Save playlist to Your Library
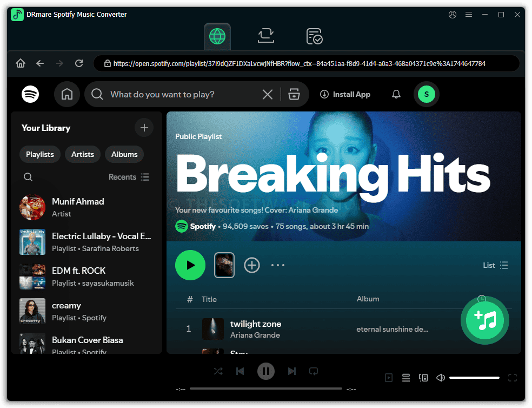 (252, 265)
